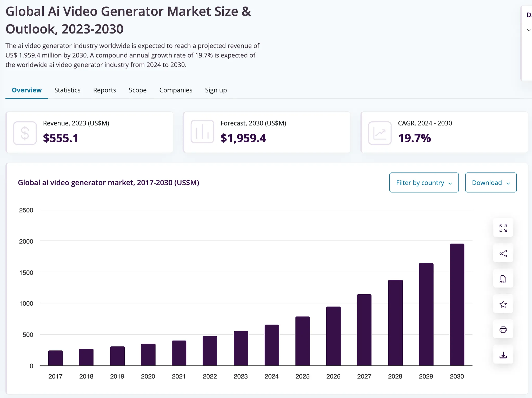Click the 2030 bar in chart
The image size is (532, 398).
click(457, 304)
